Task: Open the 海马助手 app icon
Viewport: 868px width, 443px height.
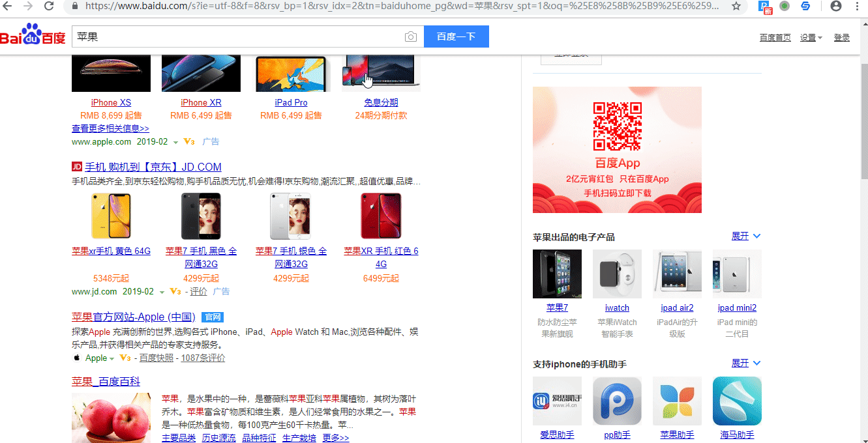Action: coord(737,401)
